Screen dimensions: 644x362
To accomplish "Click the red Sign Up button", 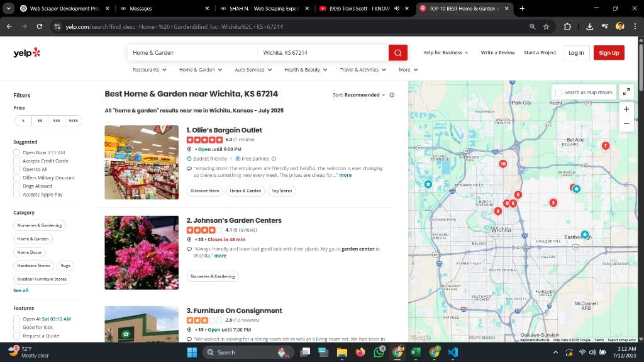I will tap(609, 53).
